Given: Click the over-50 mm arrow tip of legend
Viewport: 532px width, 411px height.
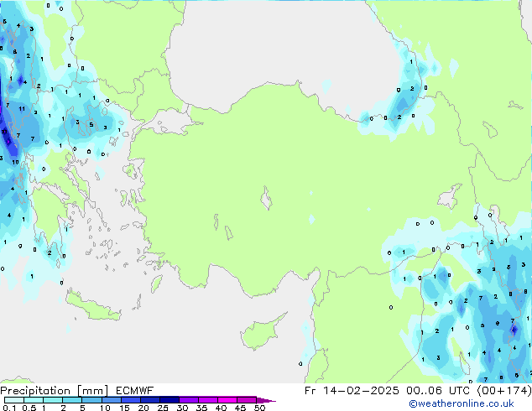Looking at the screenshot, I should click(266, 400).
